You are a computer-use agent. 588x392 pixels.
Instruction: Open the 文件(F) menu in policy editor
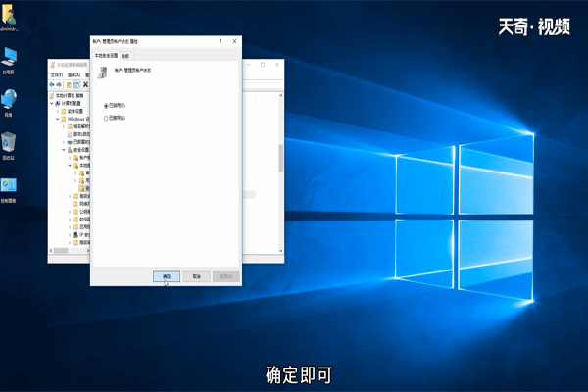point(57,75)
